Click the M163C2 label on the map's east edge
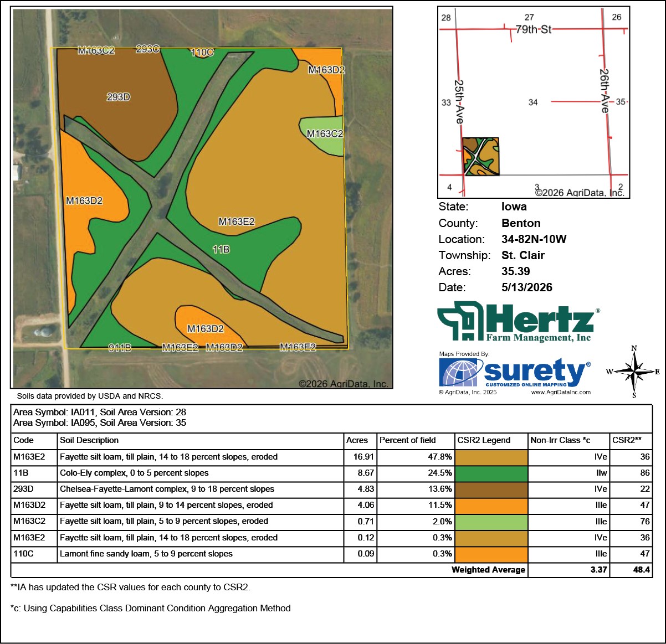The width and height of the screenshot is (666, 644). 325,134
